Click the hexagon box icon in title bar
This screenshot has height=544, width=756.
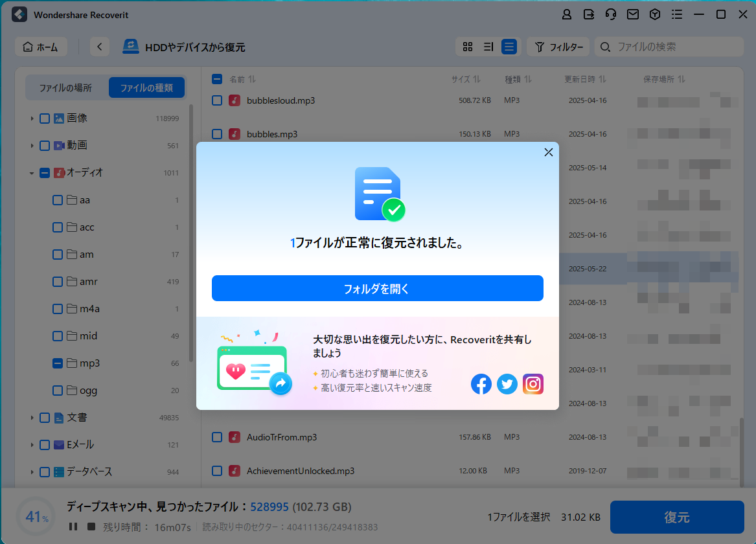point(655,15)
